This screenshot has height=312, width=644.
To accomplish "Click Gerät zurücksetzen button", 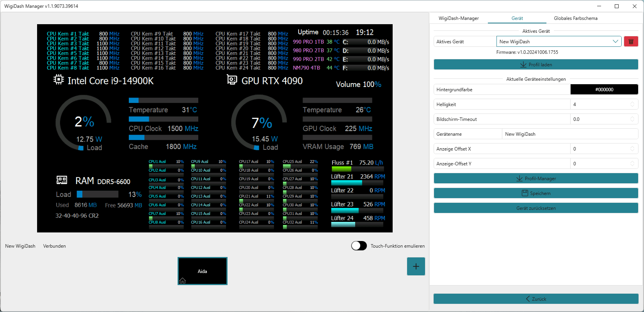I will 536,208.
